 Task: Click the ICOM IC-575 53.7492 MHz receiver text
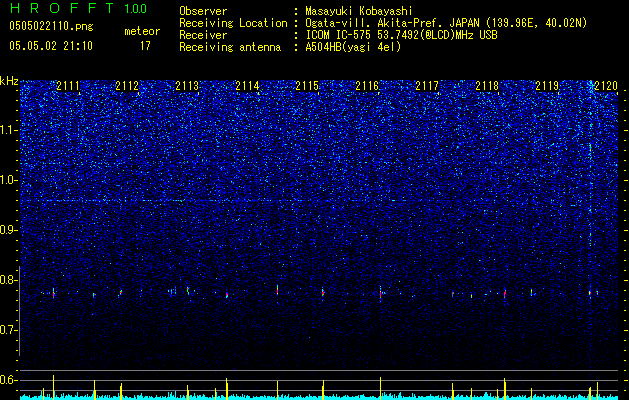point(401,35)
